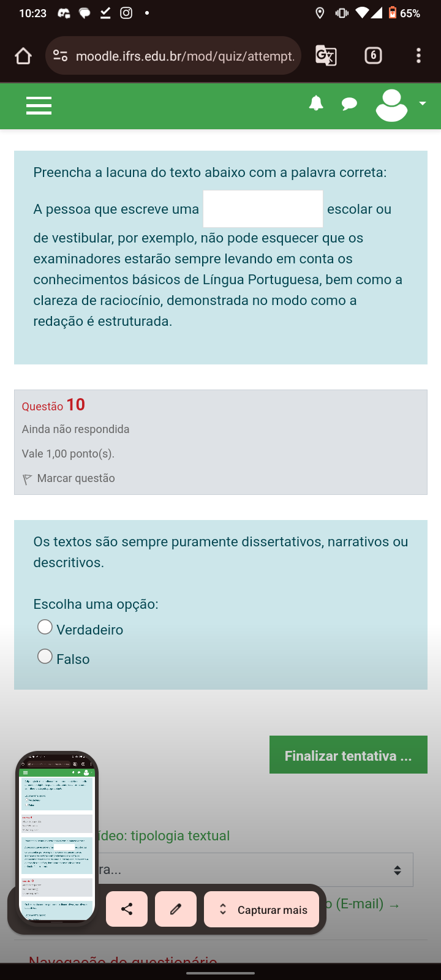Open the Chrome three-dot overflow menu
The image size is (441, 980).
click(418, 56)
